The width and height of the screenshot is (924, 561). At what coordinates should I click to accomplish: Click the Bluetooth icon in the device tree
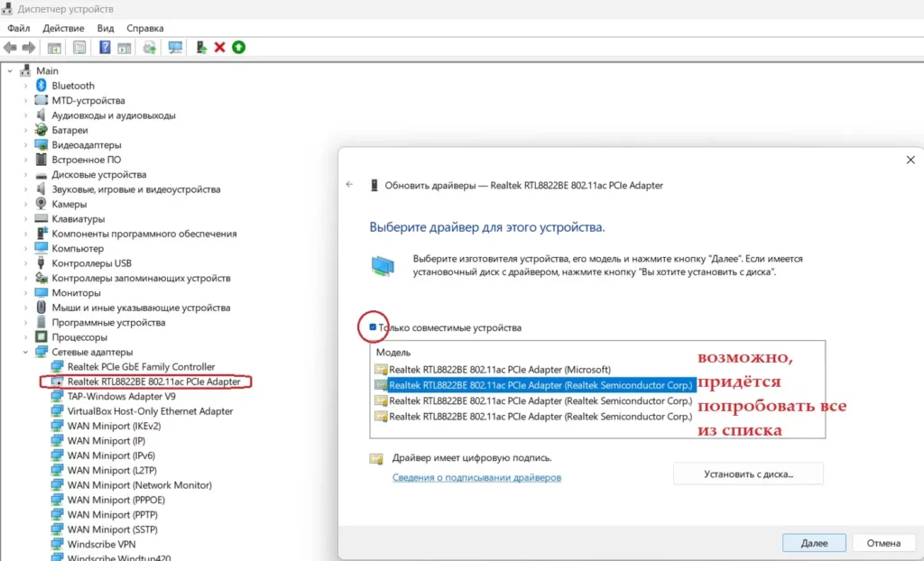[x=41, y=86]
